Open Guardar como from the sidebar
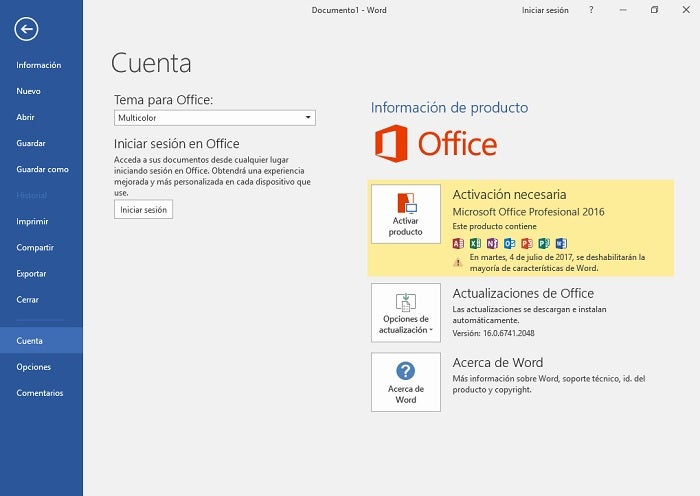 pyautogui.click(x=42, y=170)
